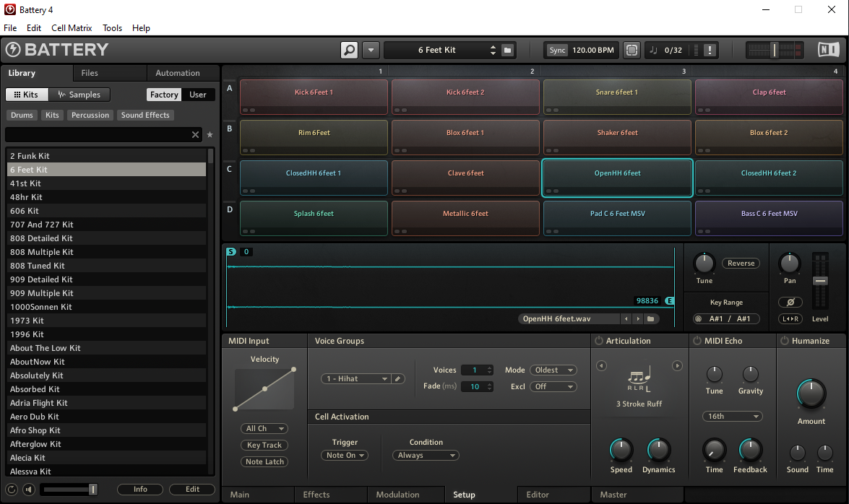Click the pencil edit icon beside voice group
849x504 pixels.
[398, 378]
